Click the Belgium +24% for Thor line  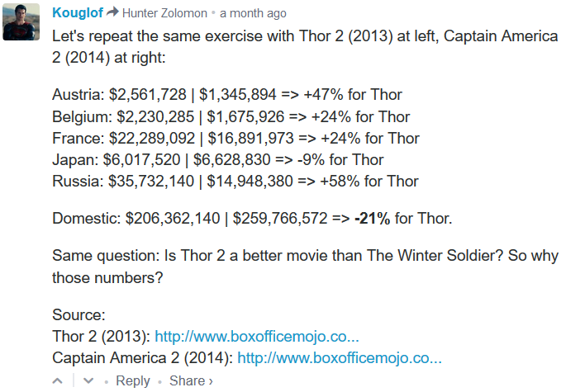click(x=231, y=117)
